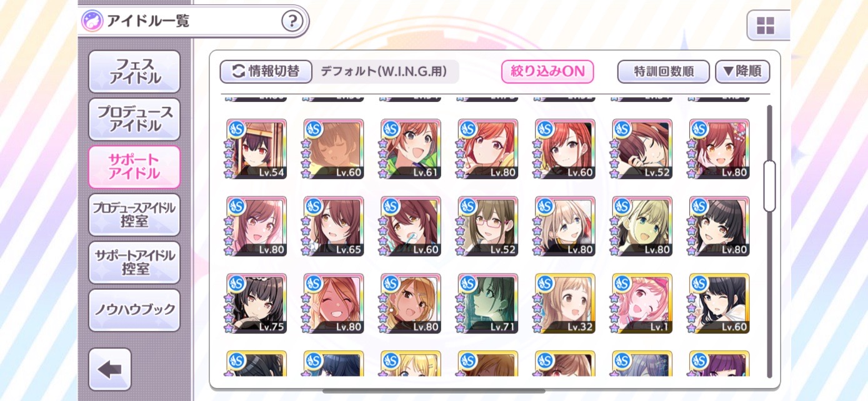
Task: Toggle the 絞り込みON filter button
Action: click(547, 72)
